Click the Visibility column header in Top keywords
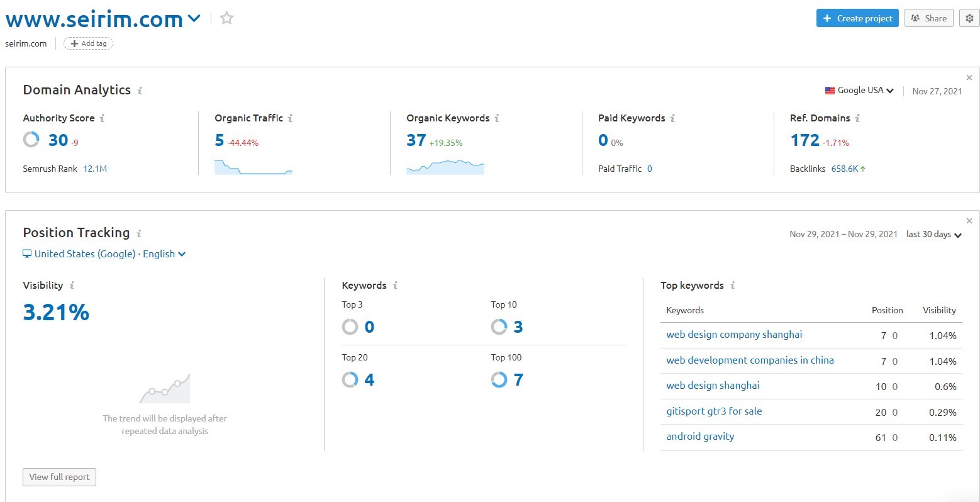Viewport: 980px width, 502px height. 939,310
